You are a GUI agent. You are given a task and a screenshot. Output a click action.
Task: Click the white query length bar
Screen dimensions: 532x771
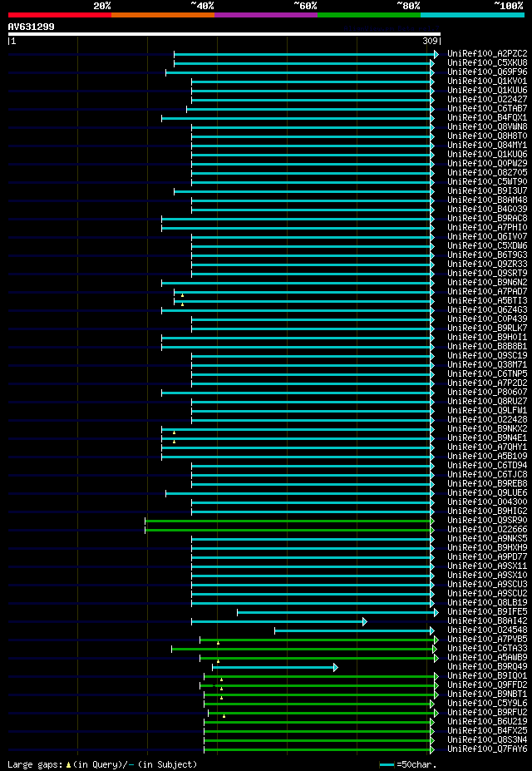point(224,34)
